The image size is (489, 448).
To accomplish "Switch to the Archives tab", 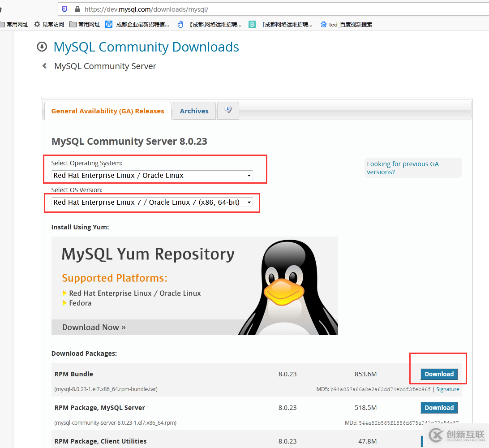I will point(194,111).
